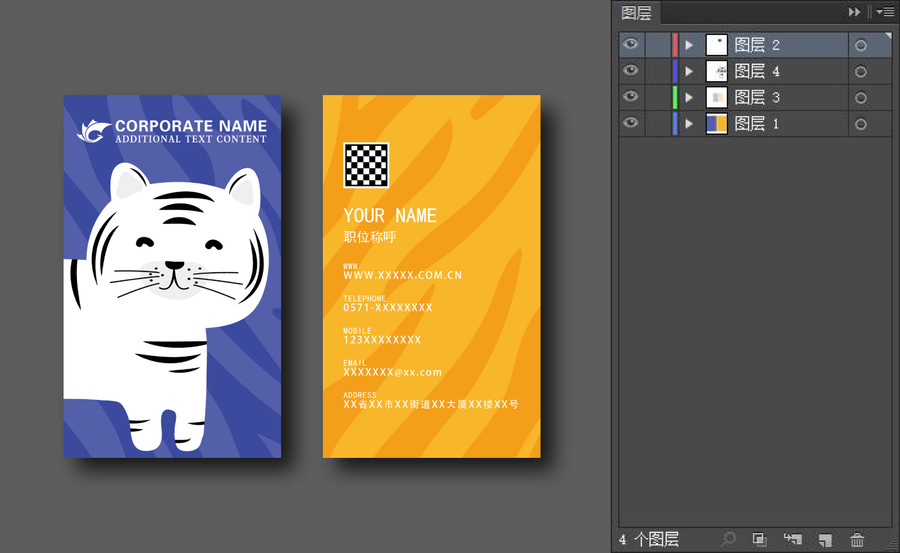Select the layer named 图层 1
The width and height of the screenshot is (900, 553).
point(757,123)
